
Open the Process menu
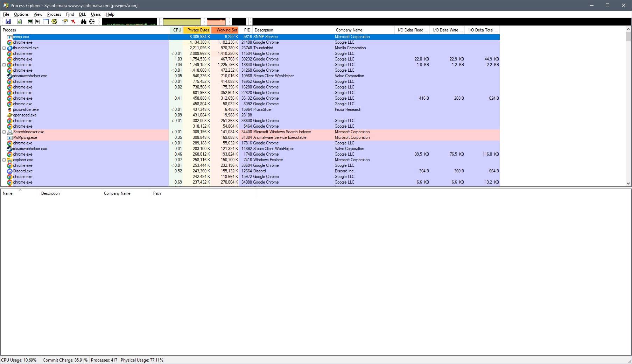click(x=54, y=14)
